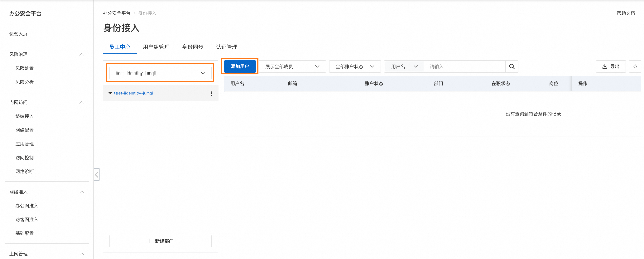Click the search magnifier icon
Viewport: 644px width, 259px height.
click(x=512, y=66)
